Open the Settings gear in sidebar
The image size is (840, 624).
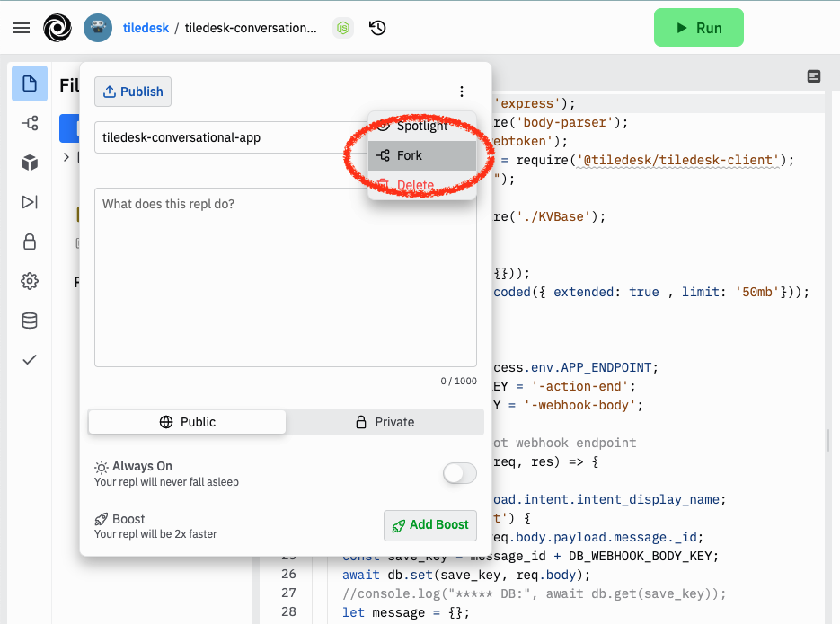(x=30, y=281)
